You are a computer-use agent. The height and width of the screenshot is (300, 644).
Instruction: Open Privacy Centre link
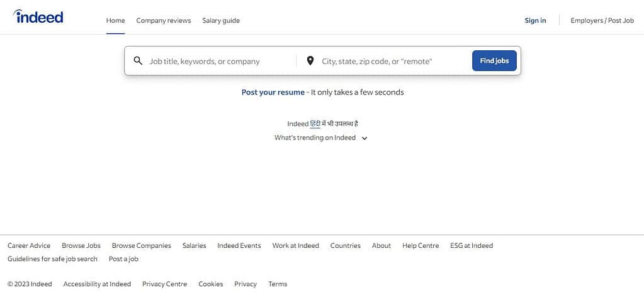click(164, 284)
